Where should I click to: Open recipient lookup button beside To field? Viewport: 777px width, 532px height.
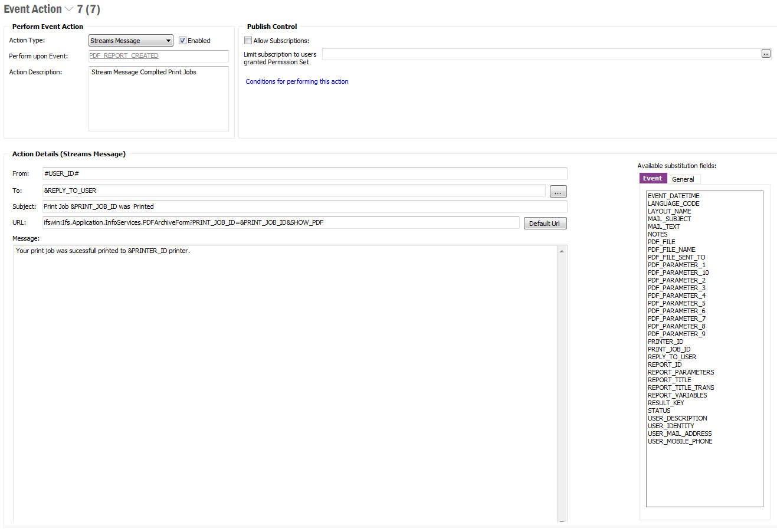(558, 192)
